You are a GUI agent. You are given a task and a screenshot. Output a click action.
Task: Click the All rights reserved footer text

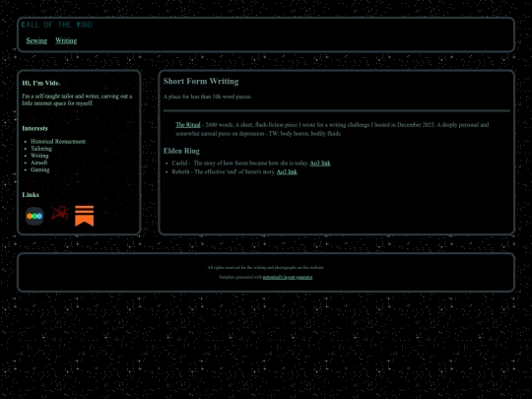pos(266,268)
